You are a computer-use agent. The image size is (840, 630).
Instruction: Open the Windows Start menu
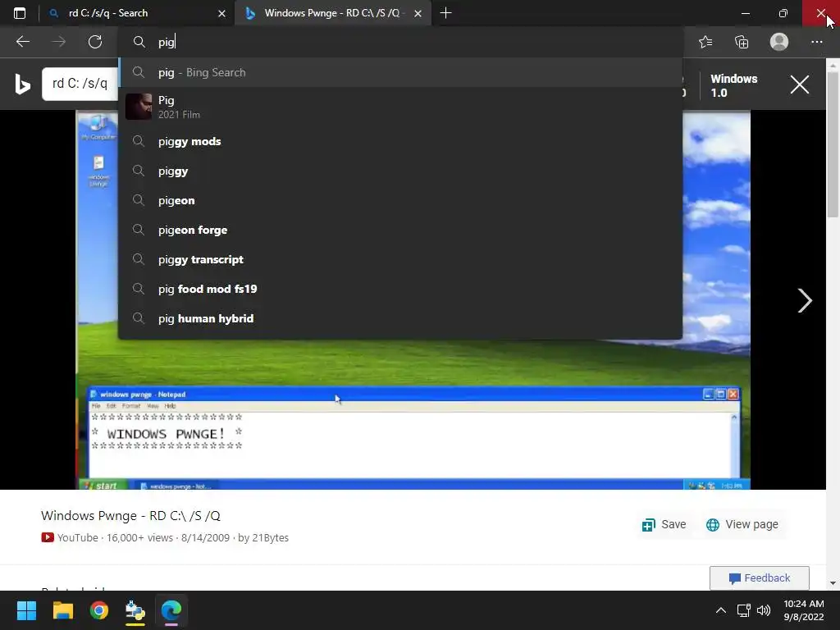[26, 610]
